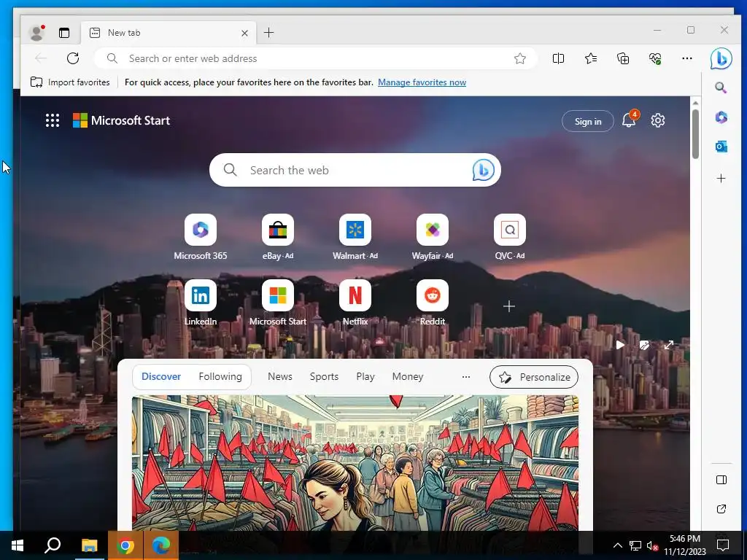Open the Edge profile avatar icon

pos(36,32)
